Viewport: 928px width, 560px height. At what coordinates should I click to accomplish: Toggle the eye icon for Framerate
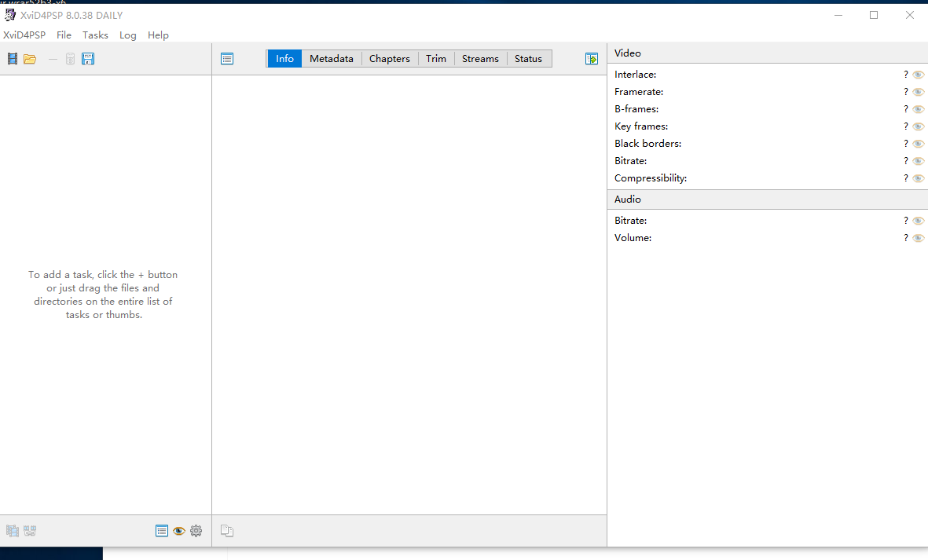(x=919, y=92)
